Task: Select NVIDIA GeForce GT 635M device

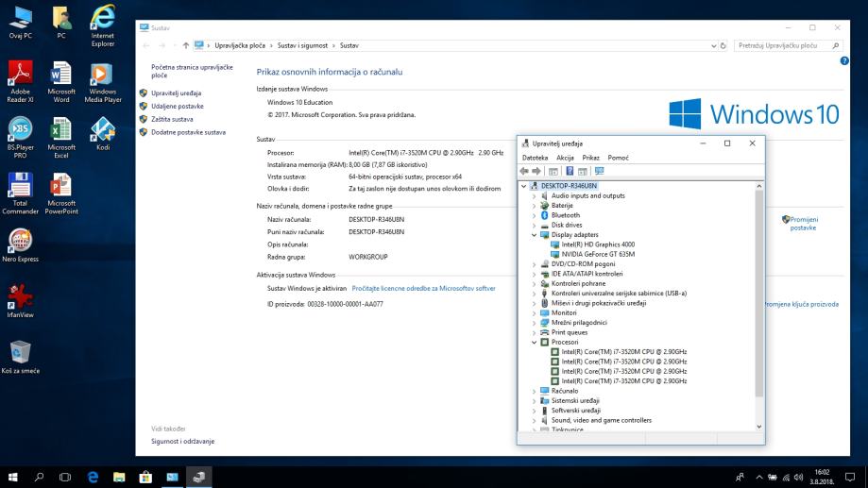Action: 597,254
